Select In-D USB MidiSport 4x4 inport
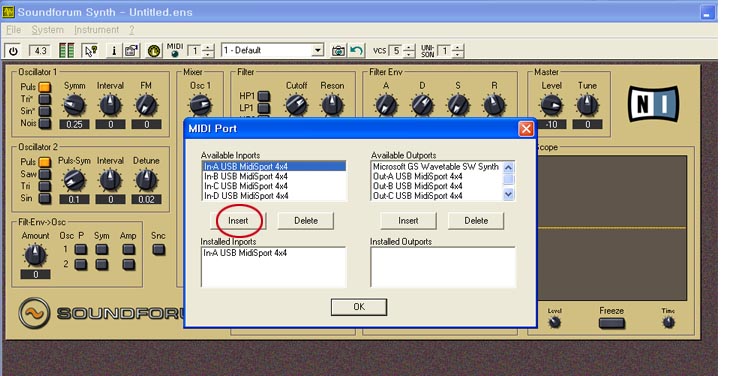Image resolution: width=729 pixels, height=376 pixels. click(274, 196)
